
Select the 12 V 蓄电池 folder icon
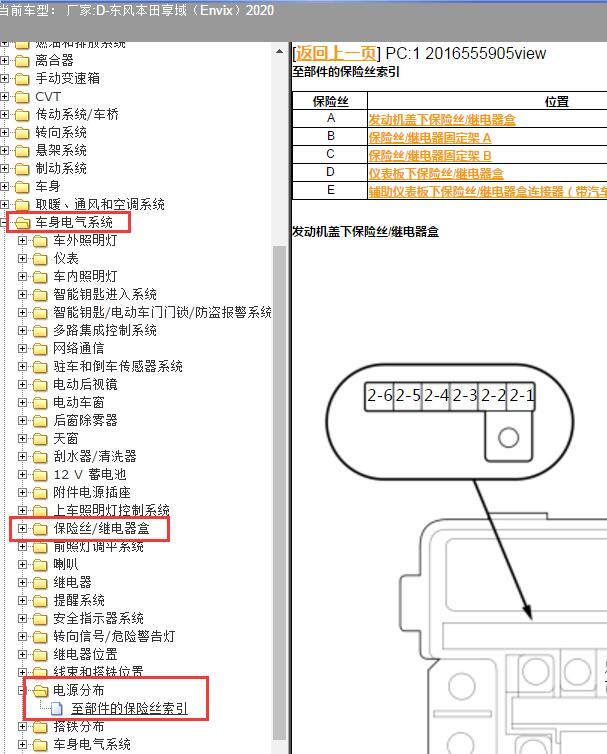[40, 475]
